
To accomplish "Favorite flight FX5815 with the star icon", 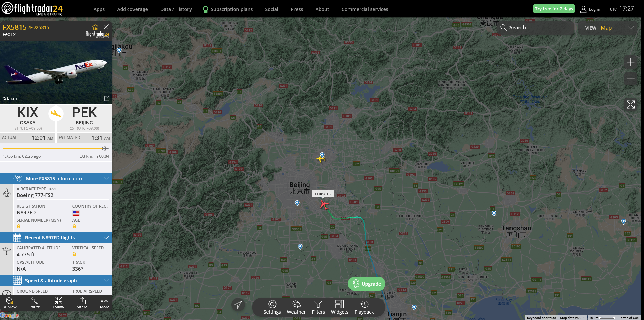I will click(95, 27).
